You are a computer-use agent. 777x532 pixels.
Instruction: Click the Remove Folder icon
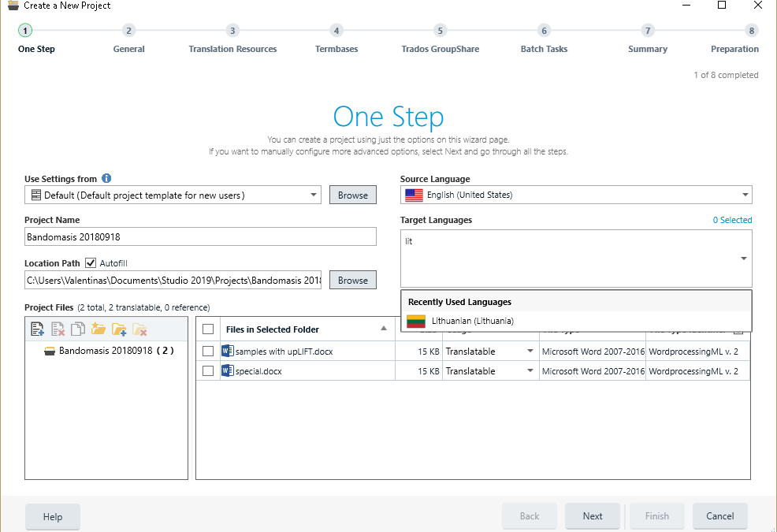coord(139,329)
